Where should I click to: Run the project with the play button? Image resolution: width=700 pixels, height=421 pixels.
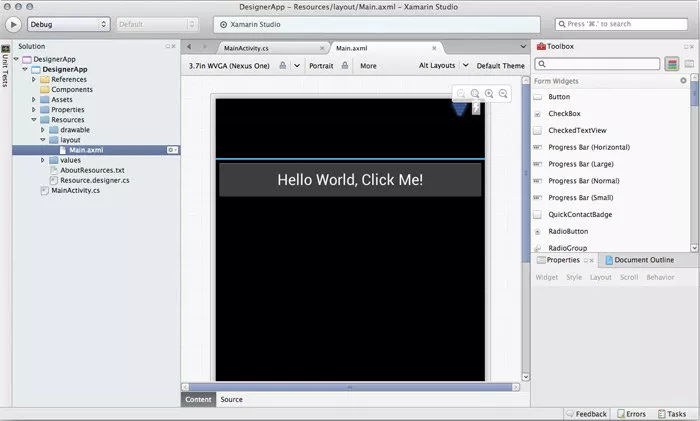13,25
